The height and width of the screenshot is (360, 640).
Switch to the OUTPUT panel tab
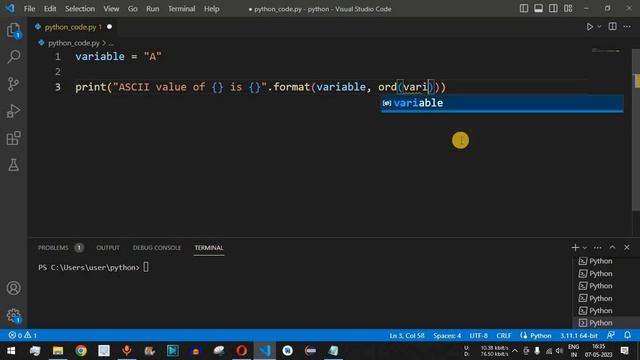click(108, 248)
